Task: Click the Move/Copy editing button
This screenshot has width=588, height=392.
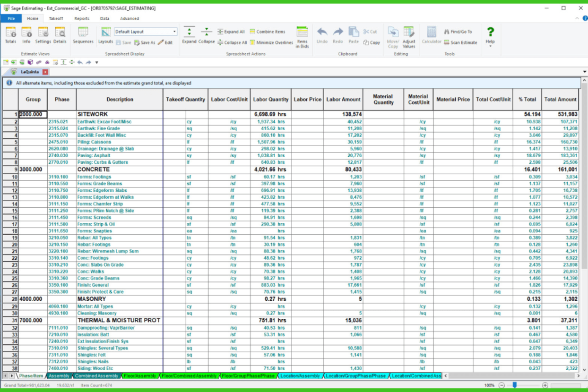Action: (x=393, y=37)
